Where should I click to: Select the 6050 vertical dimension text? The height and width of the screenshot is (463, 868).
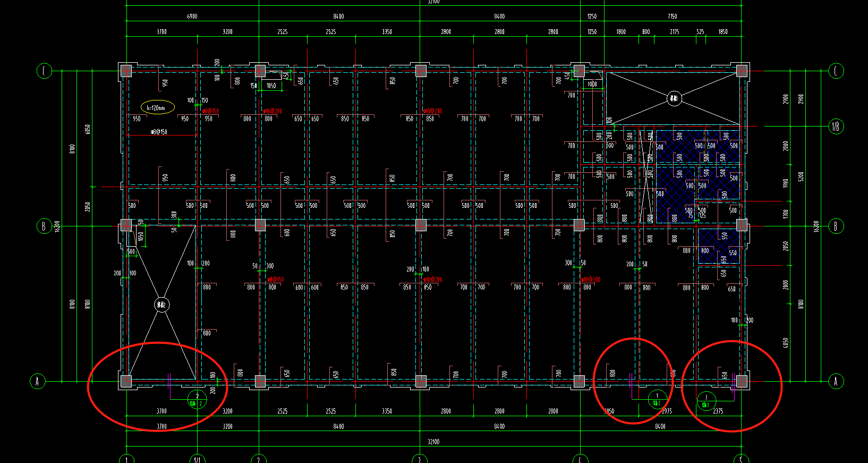[88, 129]
